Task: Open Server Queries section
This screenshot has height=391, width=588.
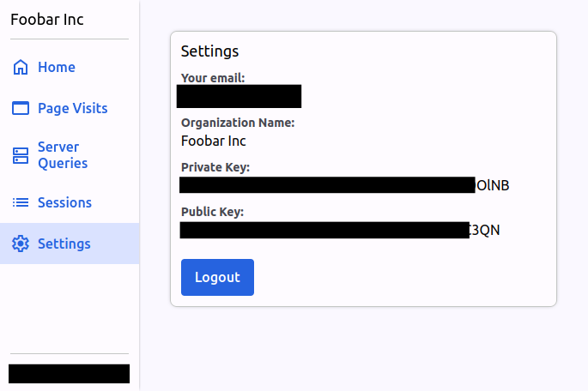Action: tap(70, 155)
